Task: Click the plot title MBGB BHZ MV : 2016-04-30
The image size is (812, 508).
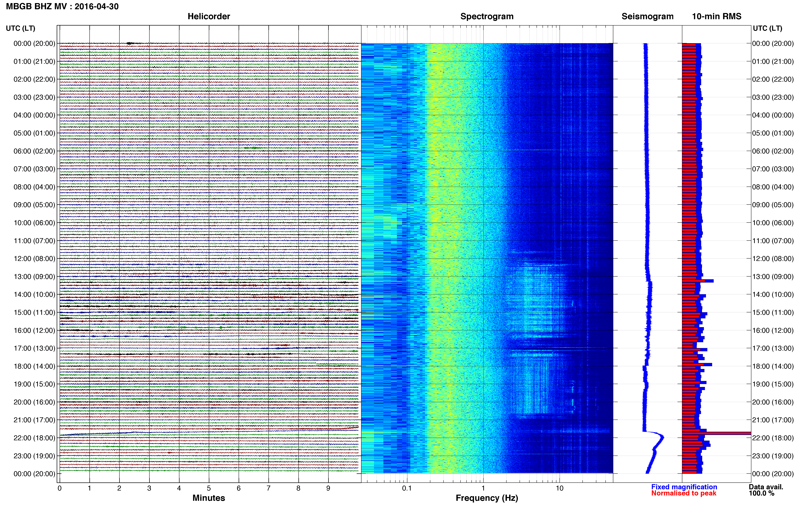Action: click(62, 6)
